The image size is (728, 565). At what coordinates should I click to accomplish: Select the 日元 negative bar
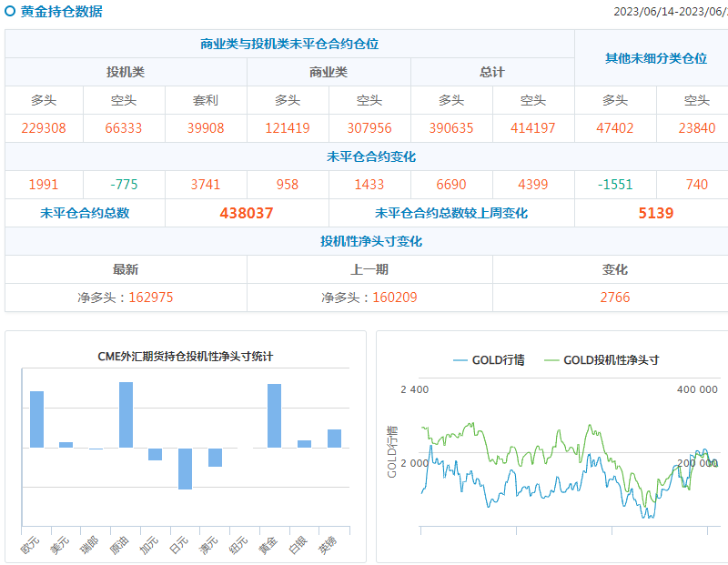click(185, 469)
